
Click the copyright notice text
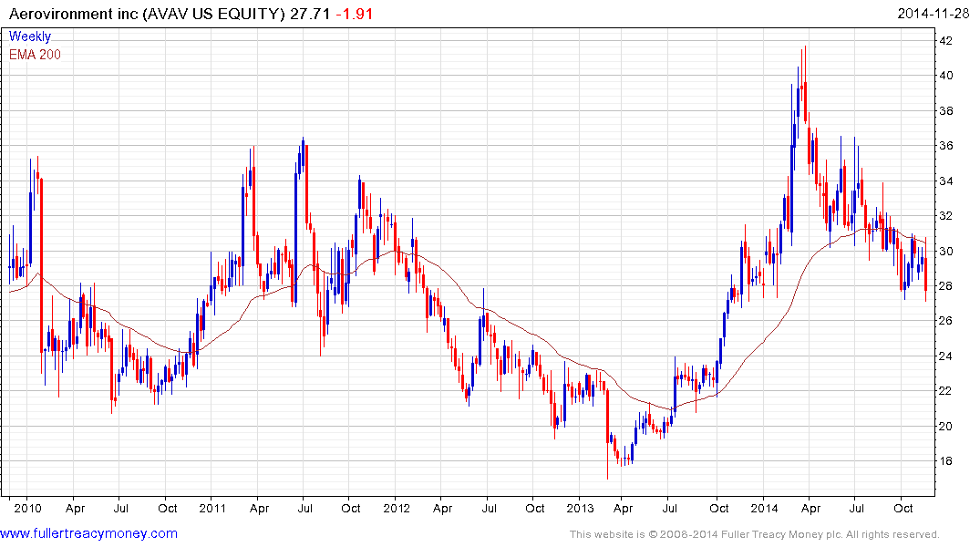click(755, 534)
